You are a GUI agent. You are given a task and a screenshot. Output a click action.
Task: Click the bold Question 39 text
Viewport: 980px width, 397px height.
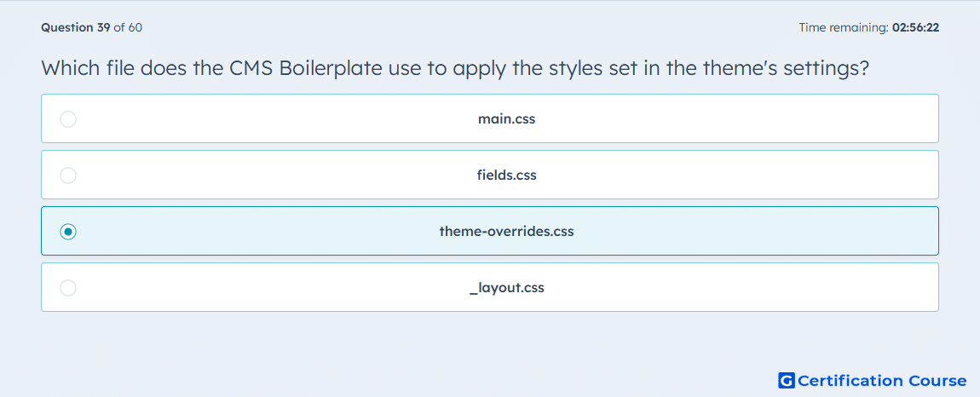tap(76, 27)
